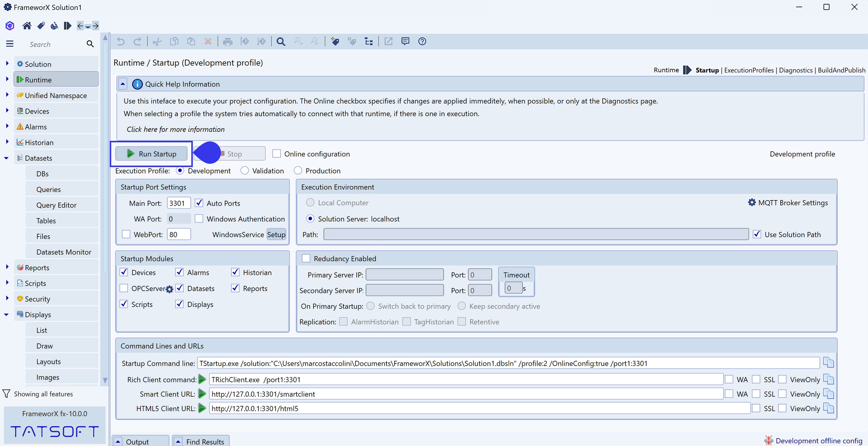The height and width of the screenshot is (446, 868).
Task: Click the Paste toolbar icon
Action: (191, 41)
